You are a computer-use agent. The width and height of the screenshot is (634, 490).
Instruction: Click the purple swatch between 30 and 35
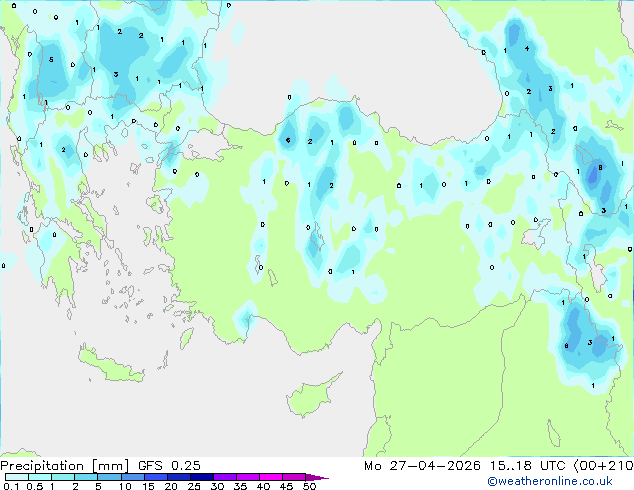tap(224, 477)
